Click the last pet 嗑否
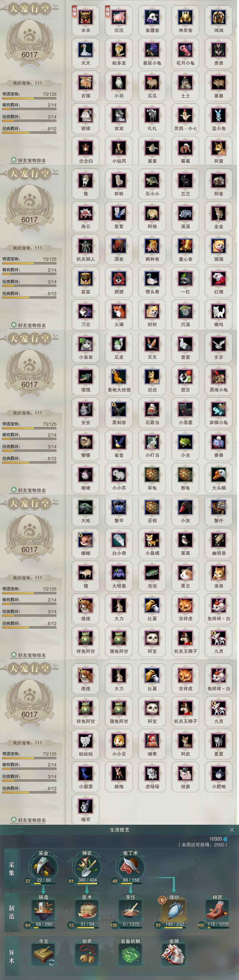Viewport: 239px width, 980px height. tap(85, 809)
